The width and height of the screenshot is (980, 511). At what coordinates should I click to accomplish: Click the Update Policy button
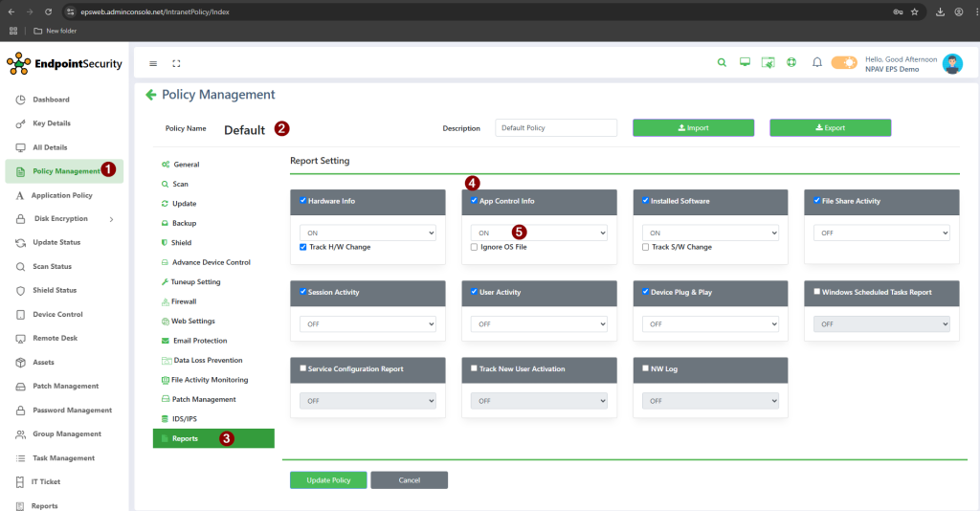(328, 479)
